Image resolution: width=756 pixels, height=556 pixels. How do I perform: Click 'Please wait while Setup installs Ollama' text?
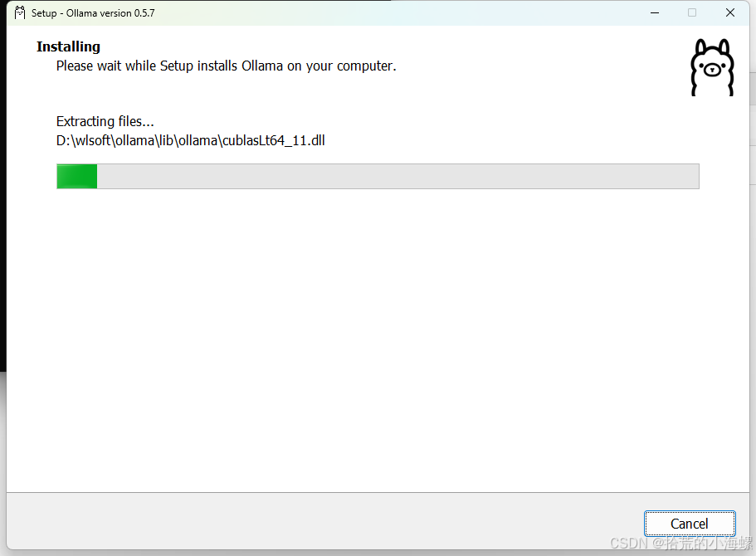coord(226,66)
